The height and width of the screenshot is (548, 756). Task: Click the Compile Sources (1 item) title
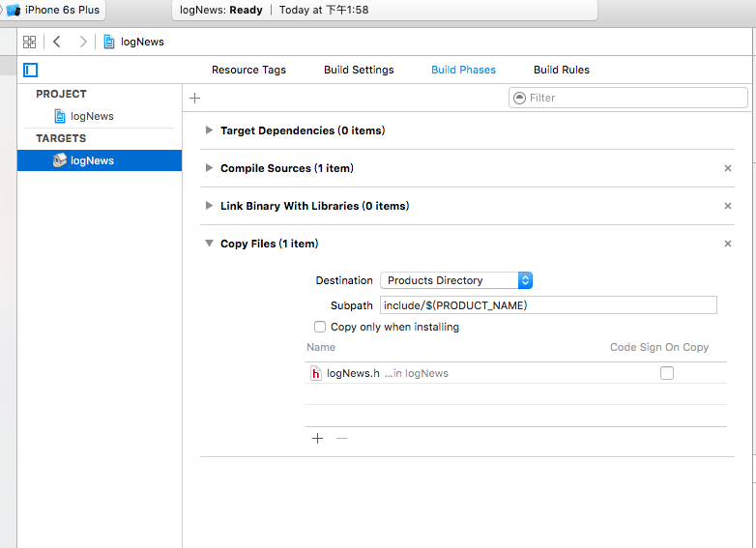click(x=287, y=168)
